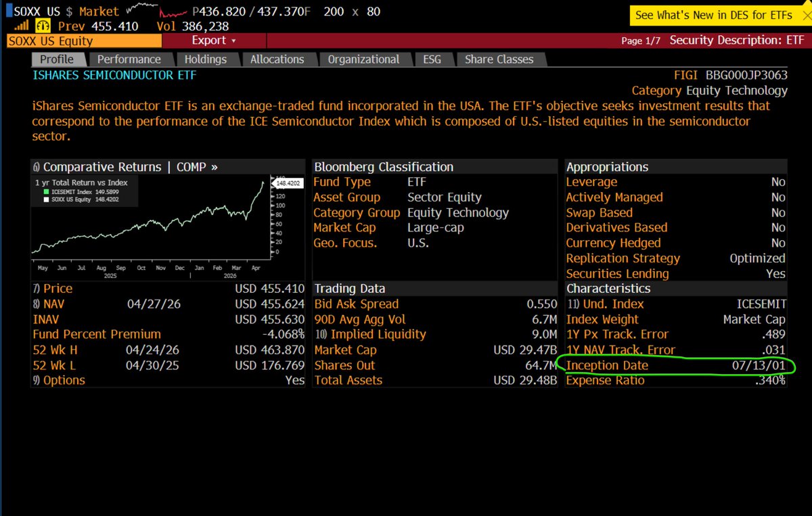Image resolution: width=812 pixels, height=516 pixels.
Task: Open the Export dropdown menu
Action: tap(213, 41)
